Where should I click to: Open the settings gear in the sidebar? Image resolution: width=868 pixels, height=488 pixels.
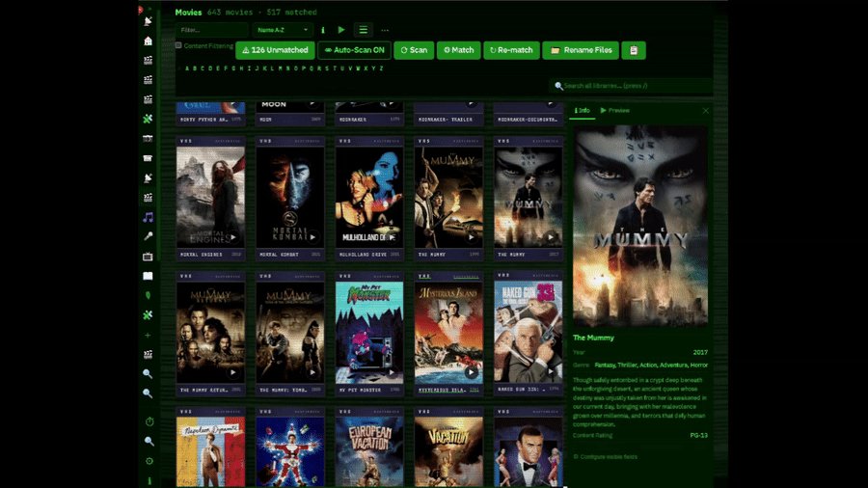(149, 461)
